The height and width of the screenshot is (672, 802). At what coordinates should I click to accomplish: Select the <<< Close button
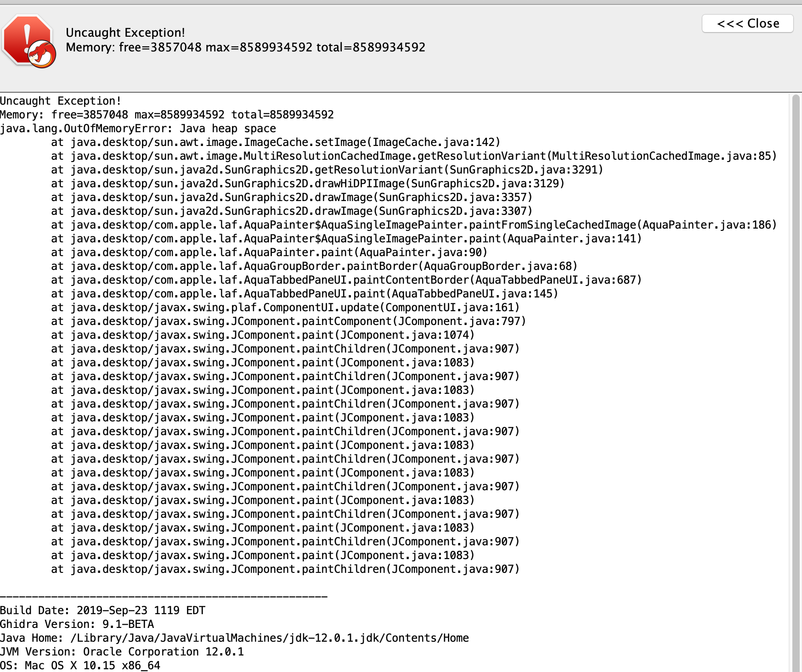747,23
